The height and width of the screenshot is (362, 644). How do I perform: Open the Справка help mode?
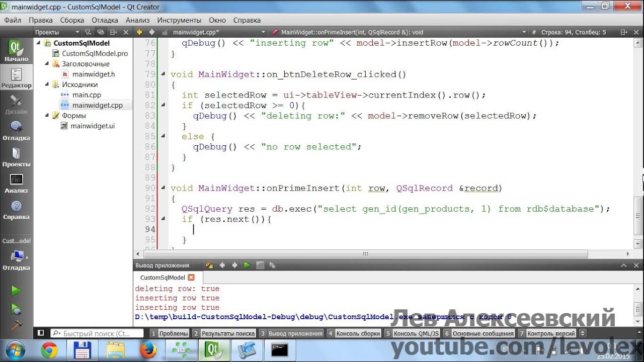pos(17,210)
